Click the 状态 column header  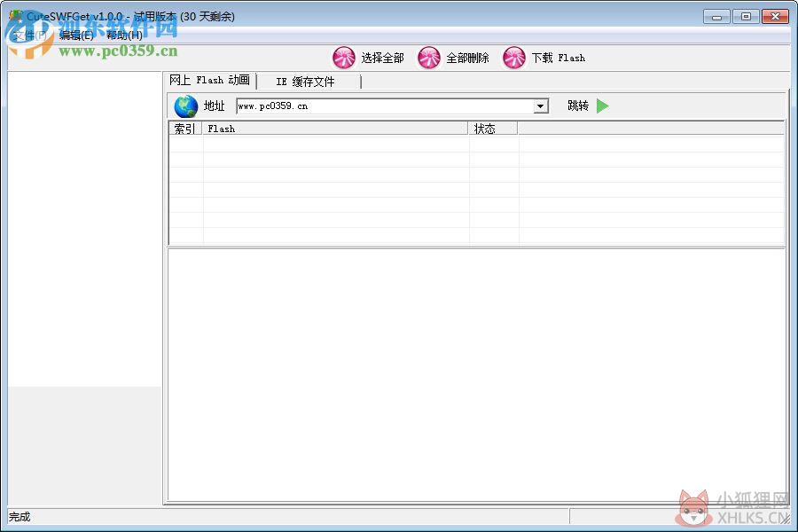(x=493, y=129)
